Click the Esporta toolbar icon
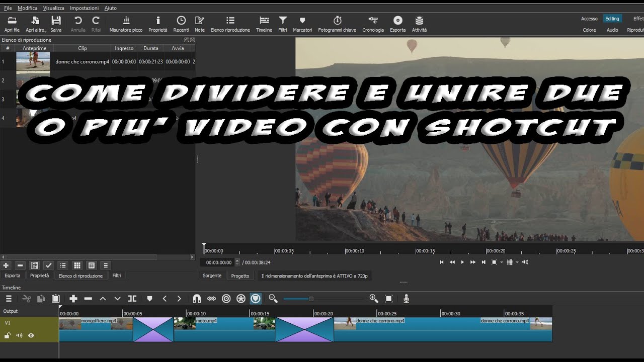The image size is (644, 362). point(398,24)
